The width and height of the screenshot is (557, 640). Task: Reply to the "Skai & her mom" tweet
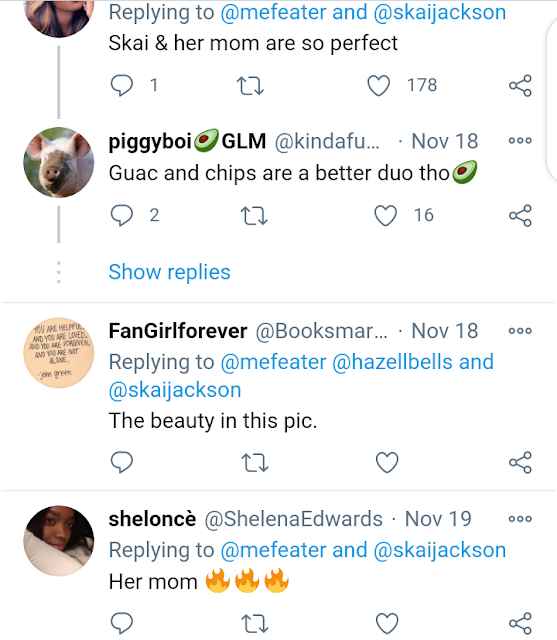[x=122, y=86]
